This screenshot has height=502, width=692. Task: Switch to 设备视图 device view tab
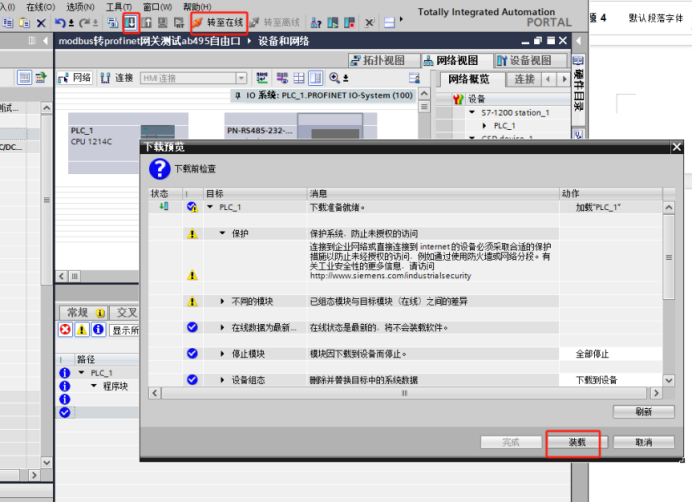click(531, 60)
